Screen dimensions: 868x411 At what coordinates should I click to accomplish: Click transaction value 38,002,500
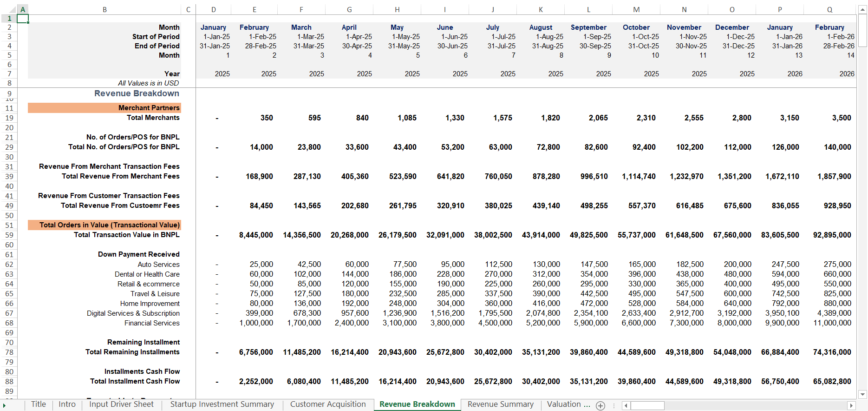(493, 235)
